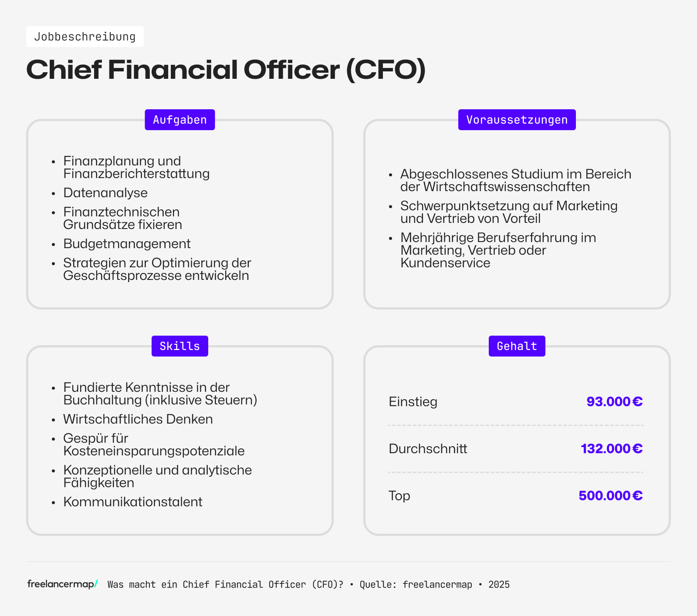Click the Top salary row label

click(x=399, y=495)
